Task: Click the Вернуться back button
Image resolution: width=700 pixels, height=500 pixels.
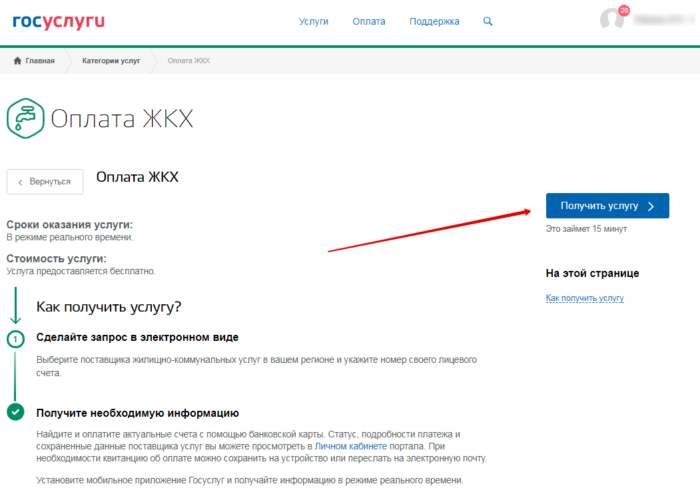Action: coord(45,182)
